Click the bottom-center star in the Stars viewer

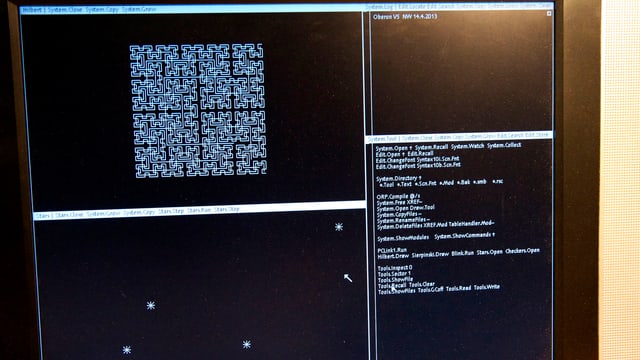pos(247,344)
